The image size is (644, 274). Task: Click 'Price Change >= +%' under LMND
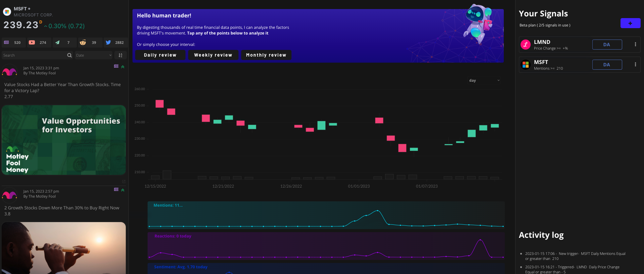coord(551,48)
